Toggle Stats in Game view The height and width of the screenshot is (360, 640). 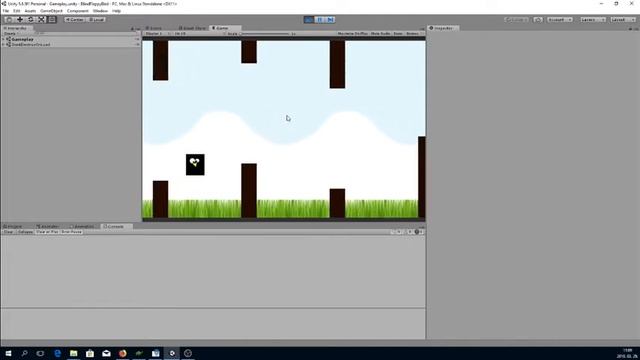point(398,33)
